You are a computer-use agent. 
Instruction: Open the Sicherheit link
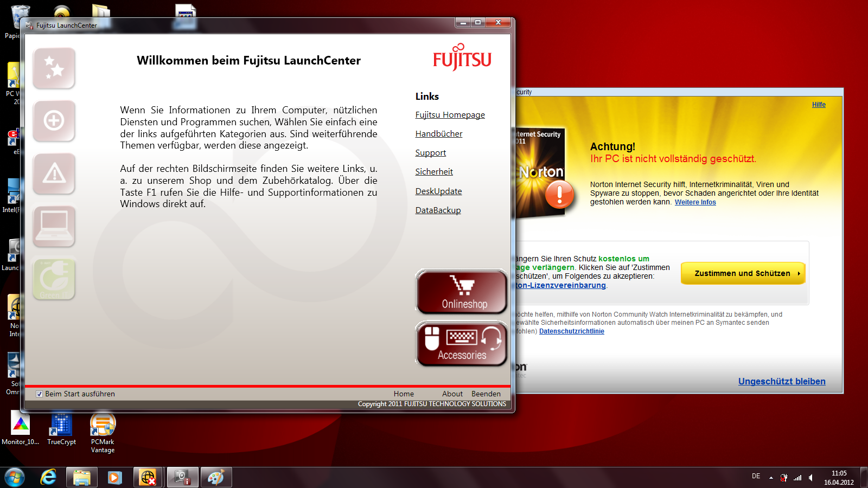434,172
